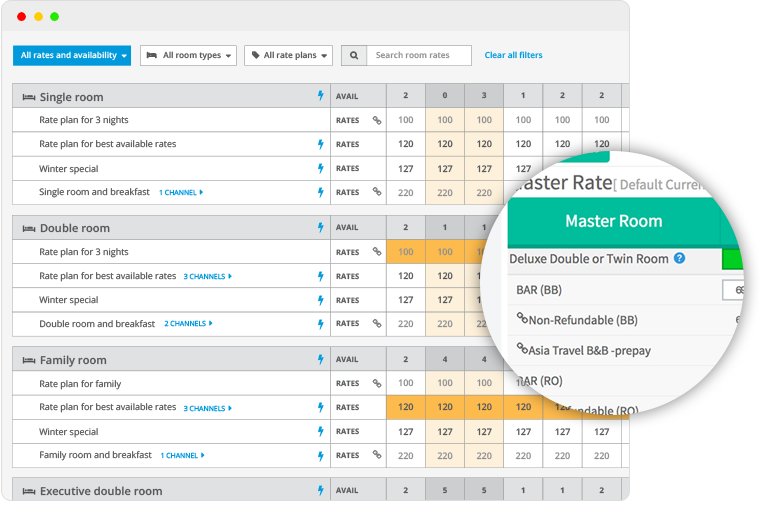760x520 pixels.
Task: Click lightning icon for Double room Winter special
Action: click(320, 300)
